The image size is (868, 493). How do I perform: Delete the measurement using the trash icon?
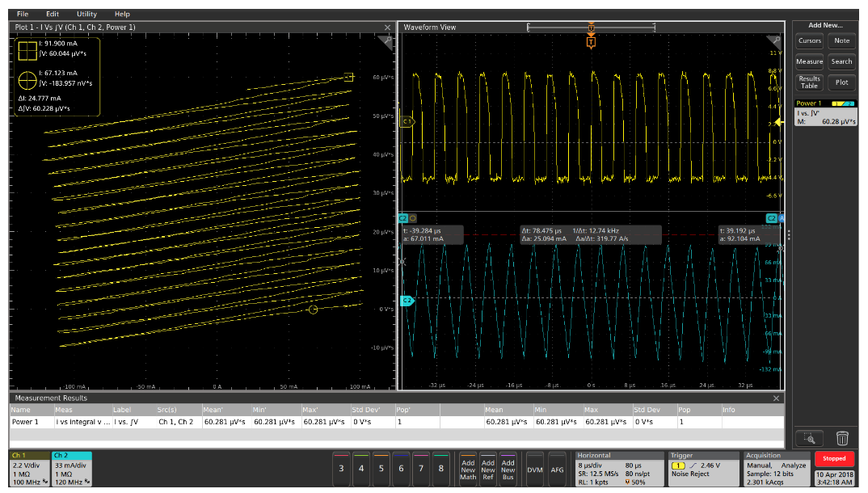(x=842, y=437)
